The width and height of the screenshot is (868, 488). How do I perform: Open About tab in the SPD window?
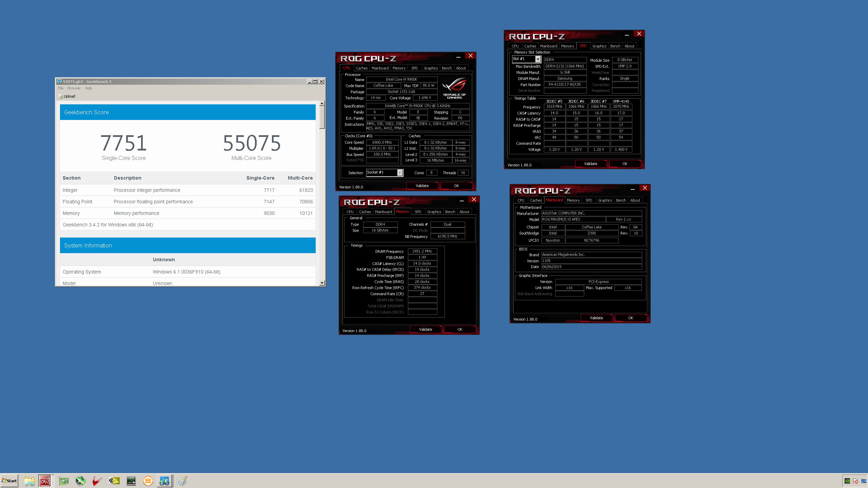pyautogui.click(x=629, y=46)
